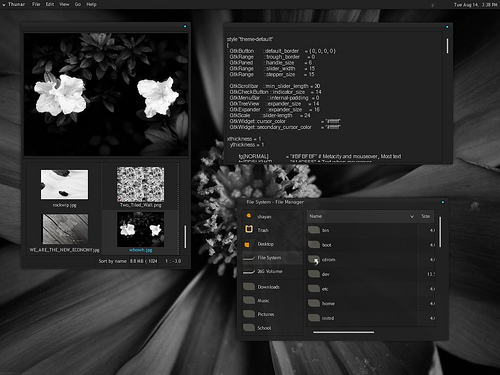Select the File System sidebar entry

(272, 258)
